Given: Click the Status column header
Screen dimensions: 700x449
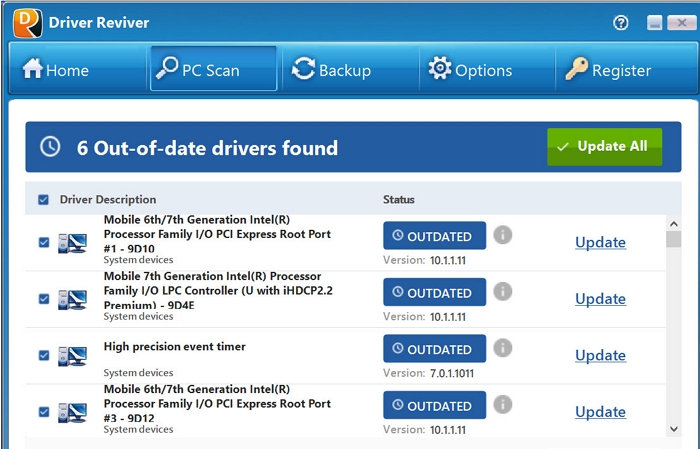Looking at the screenshot, I should coord(399,200).
